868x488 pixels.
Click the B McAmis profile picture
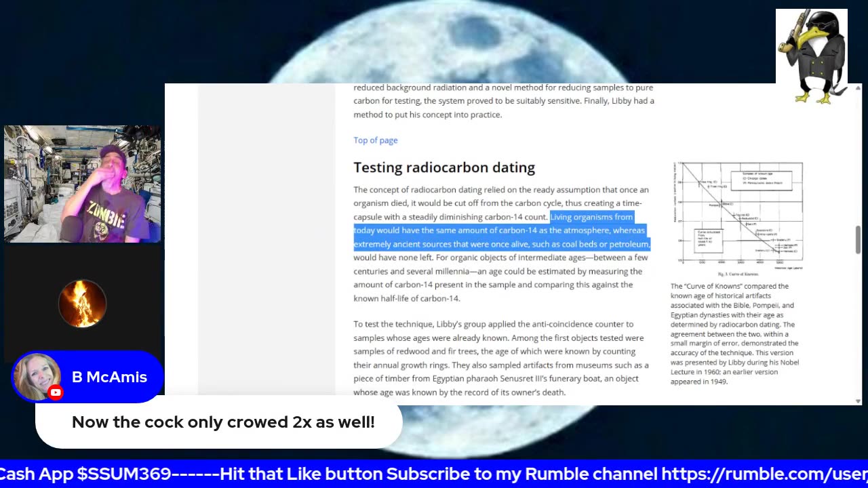click(37, 377)
